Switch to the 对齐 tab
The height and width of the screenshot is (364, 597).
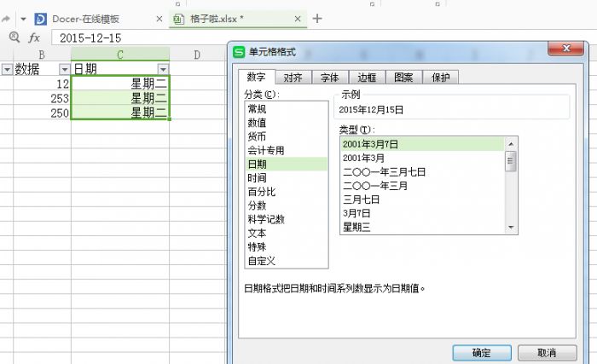tap(293, 78)
